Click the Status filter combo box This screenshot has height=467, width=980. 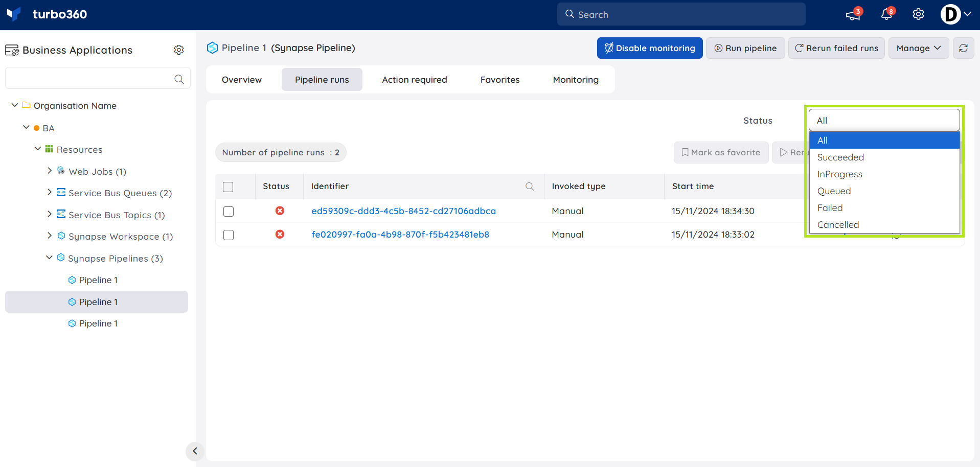884,120
